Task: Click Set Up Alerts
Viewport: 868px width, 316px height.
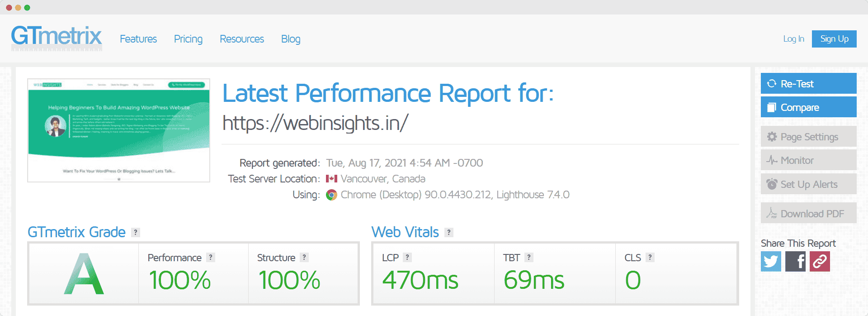Action: point(808,184)
